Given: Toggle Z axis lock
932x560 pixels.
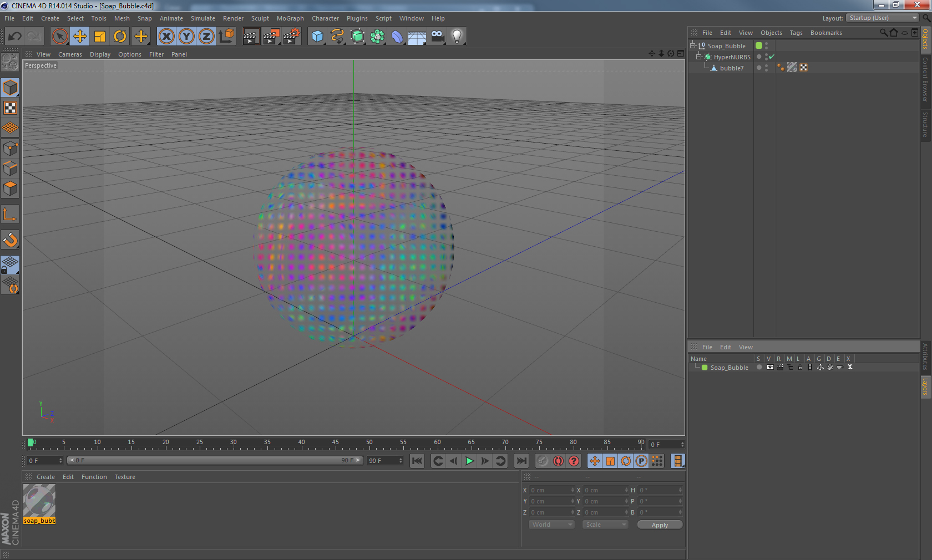Looking at the screenshot, I should tap(206, 37).
